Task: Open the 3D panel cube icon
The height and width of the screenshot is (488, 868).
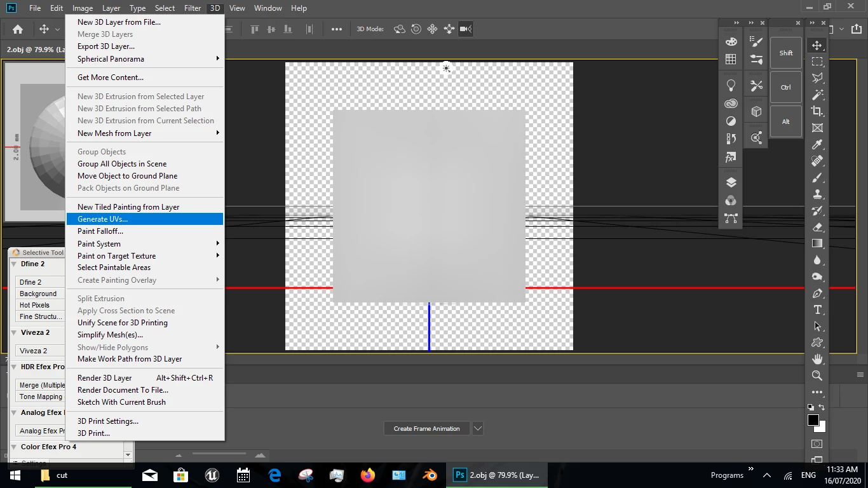Action: [756, 112]
